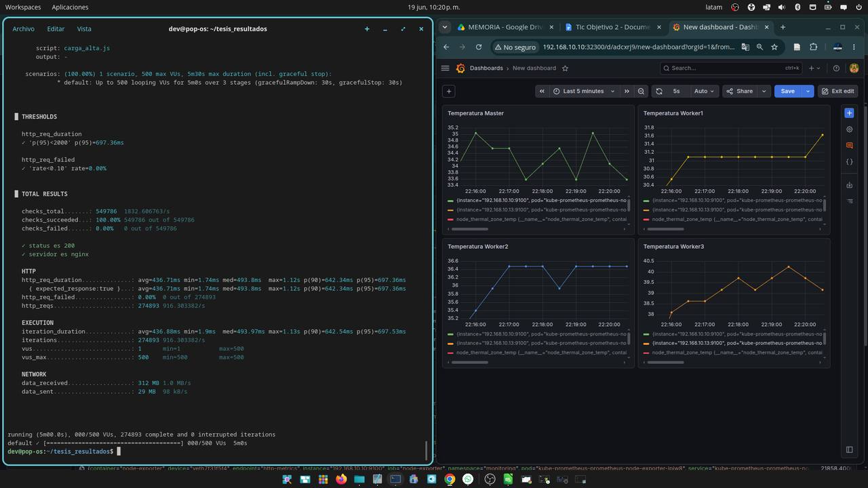Expand the Save button dropdown arrow

point(807,91)
